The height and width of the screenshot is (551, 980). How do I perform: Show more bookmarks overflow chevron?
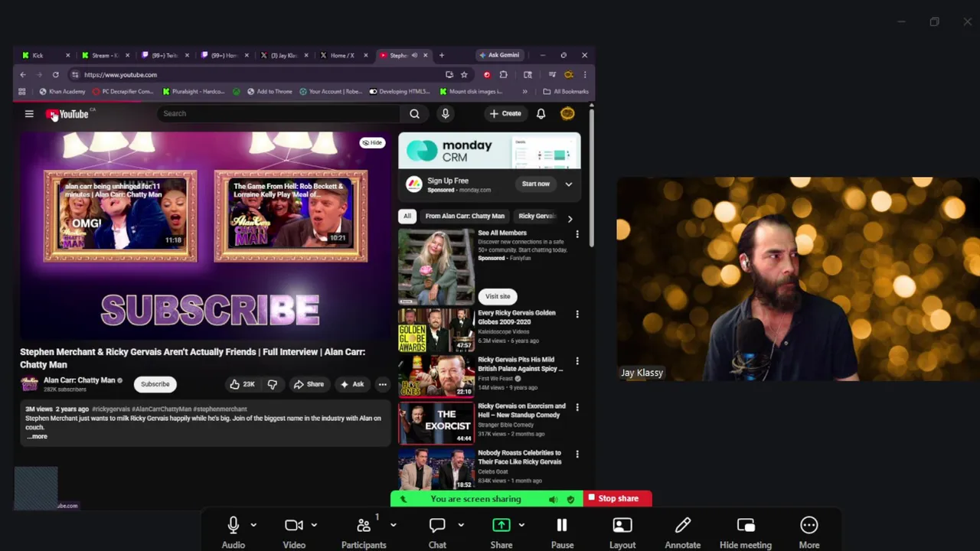[524, 92]
